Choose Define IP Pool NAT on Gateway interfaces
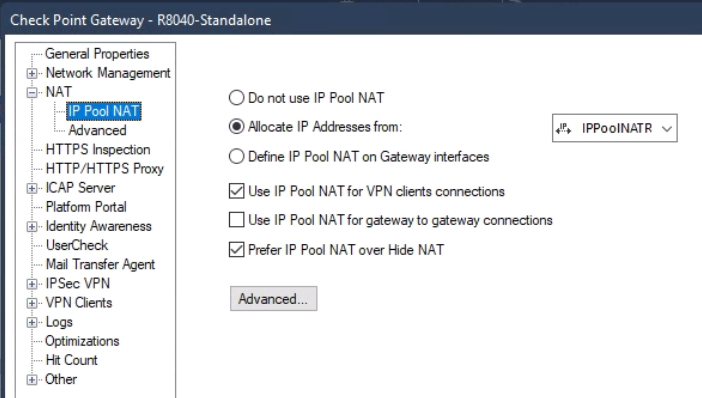This screenshot has height=398, width=702. tap(236, 156)
